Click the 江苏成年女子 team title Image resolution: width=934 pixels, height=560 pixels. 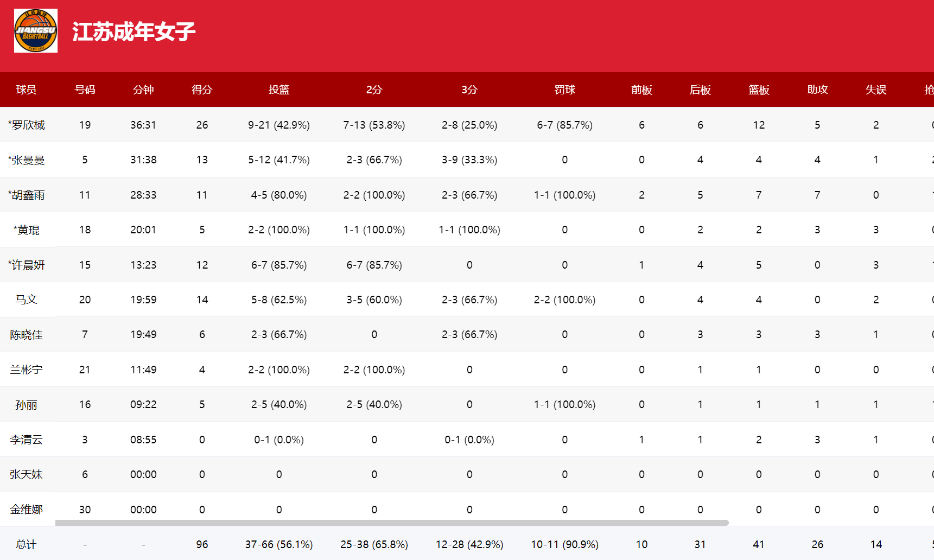(x=134, y=32)
